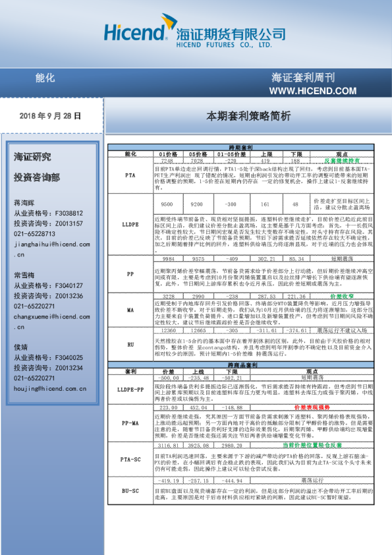Image resolution: width=392 pixels, height=555 pixels.
Task: Select PP 05 price 9575
Action: point(198,259)
